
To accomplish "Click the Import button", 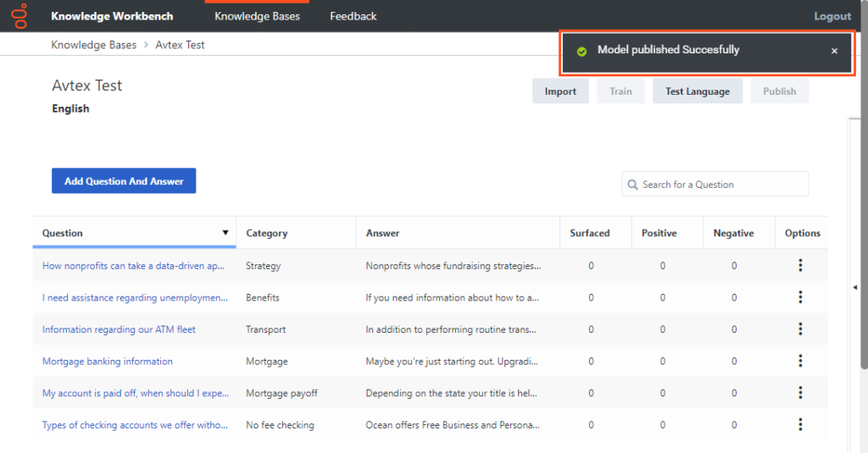I will pos(560,91).
